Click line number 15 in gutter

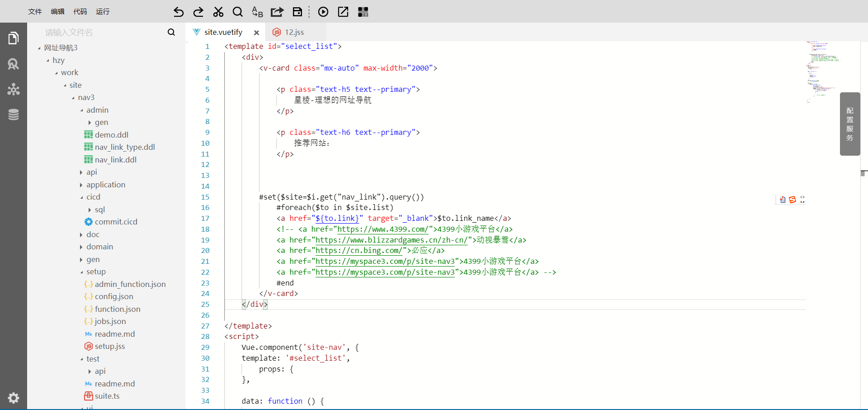tap(205, 197)
